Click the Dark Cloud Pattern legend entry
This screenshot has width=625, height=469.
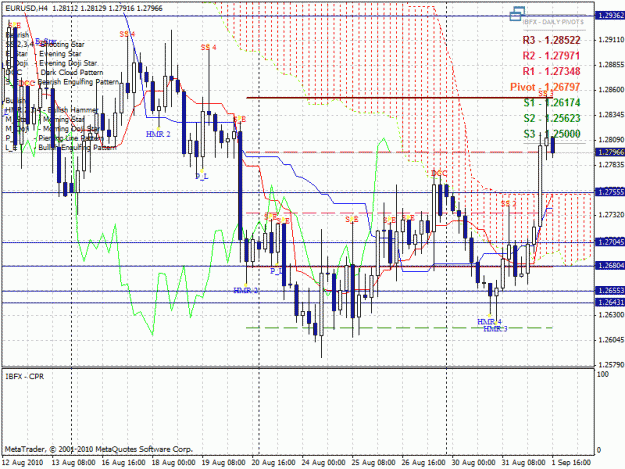72,73
